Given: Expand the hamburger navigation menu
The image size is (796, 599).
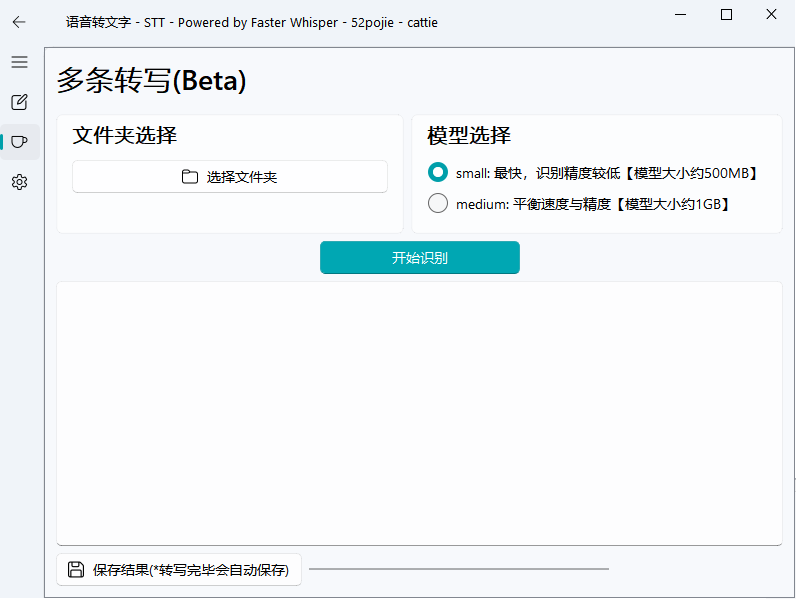Looking at the screenshot, I should tap(19, 62).
